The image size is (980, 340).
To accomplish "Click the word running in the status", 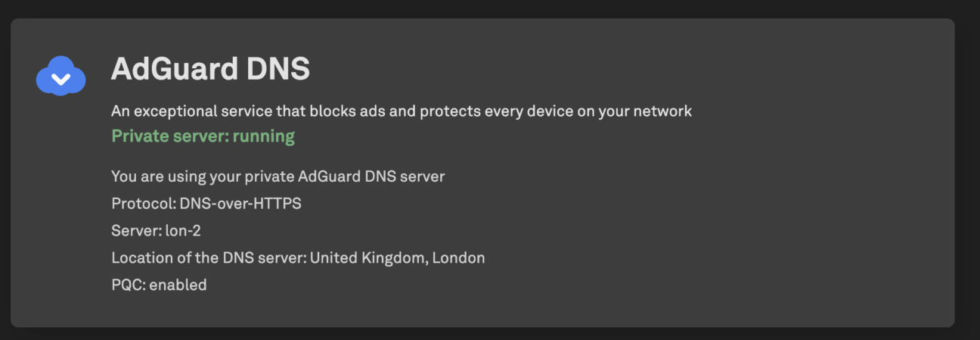I will pyautogui.click(x=264, y=136).
